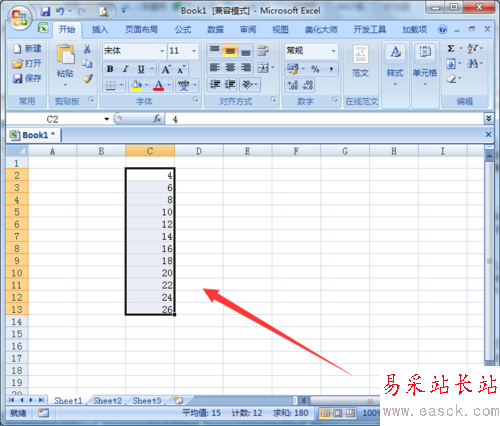Click Merge and Center icon

(263, 68)
